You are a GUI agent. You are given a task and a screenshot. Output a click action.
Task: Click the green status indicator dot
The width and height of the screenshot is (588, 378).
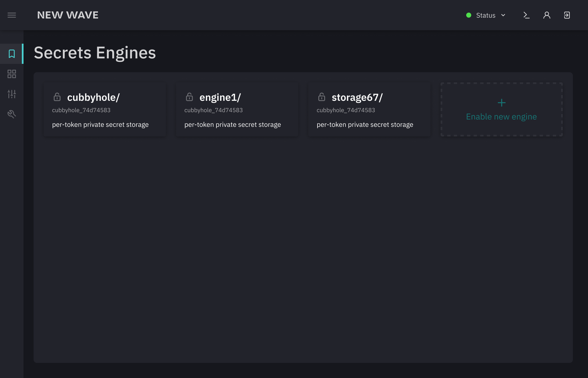(469, 15)
